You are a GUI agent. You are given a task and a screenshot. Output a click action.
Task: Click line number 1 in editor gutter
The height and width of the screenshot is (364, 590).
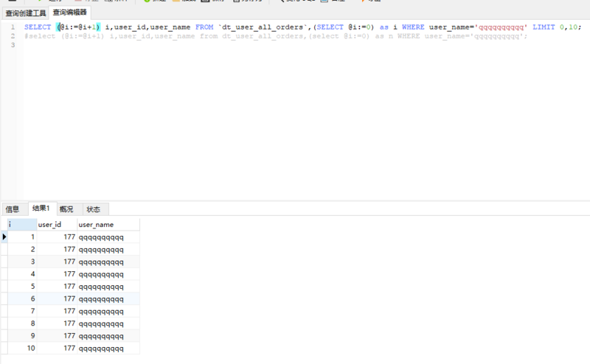click(13, 27)
